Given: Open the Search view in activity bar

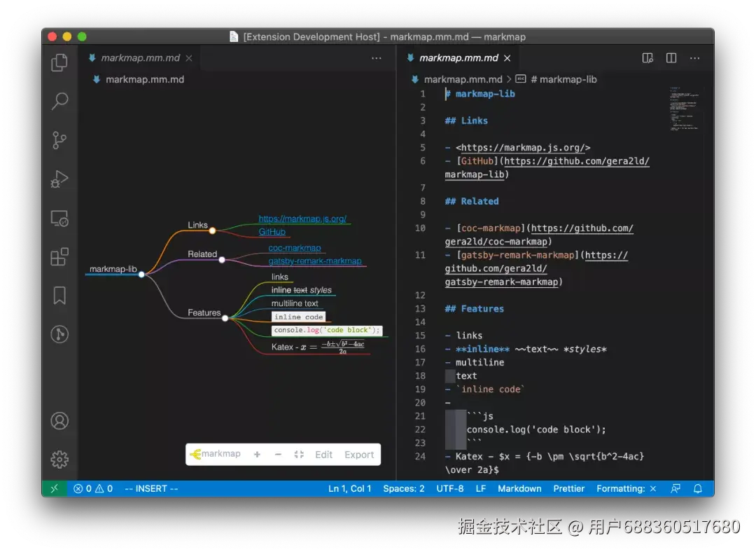Looking at the screenshot, I should point(59,101).
